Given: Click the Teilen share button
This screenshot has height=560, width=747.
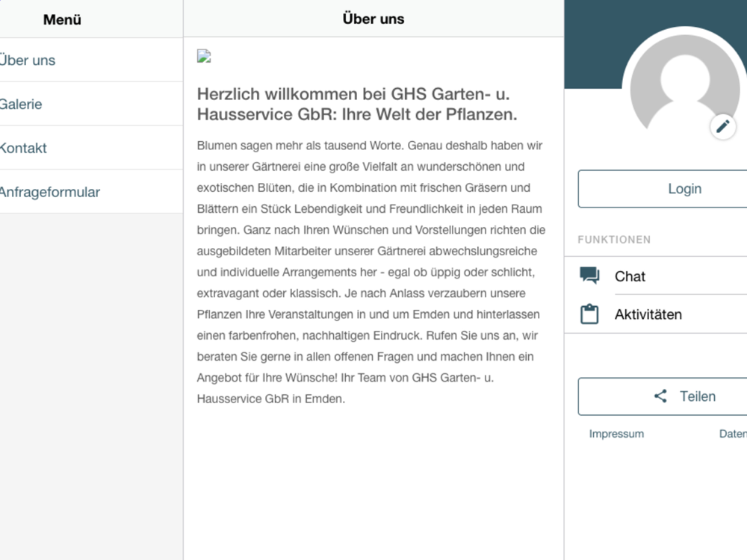Looking at the screenshot, I should click(663, 396).
